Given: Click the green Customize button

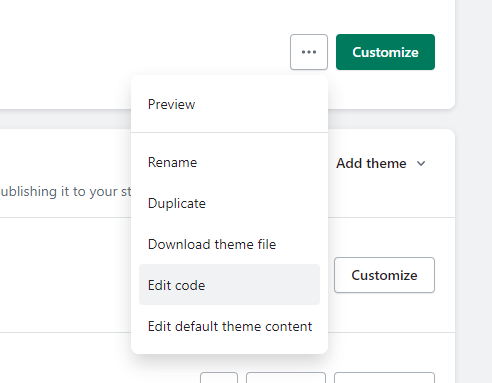Looking at the screenshot, I should tap(385, 52).
